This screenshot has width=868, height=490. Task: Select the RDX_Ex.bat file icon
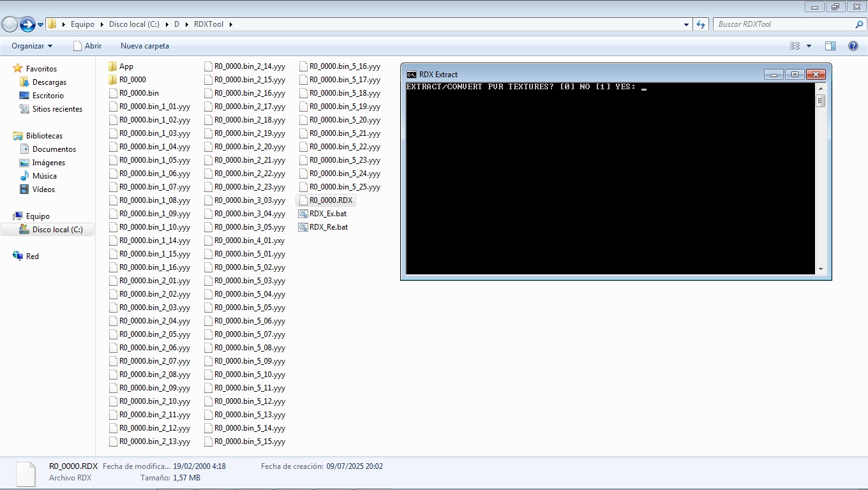[x=303, y=214]
